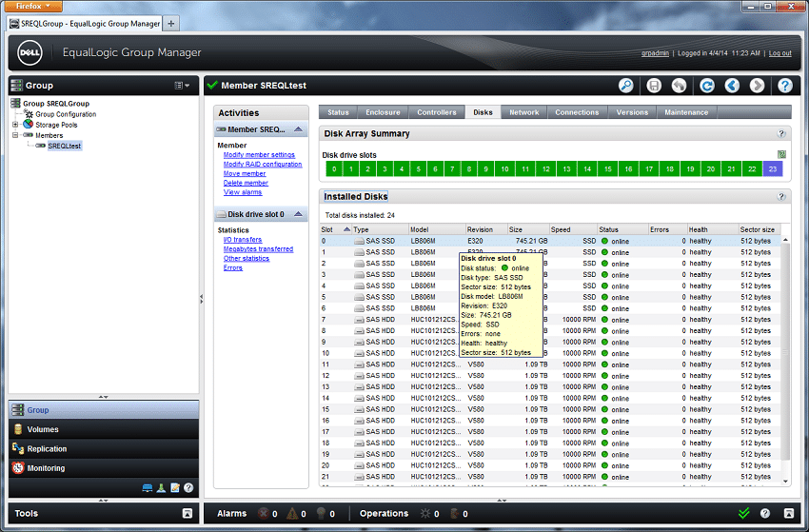Select disk drive slot 0 in the array
Image resolution: width=809 pixels, height=532 pixels.
click(334, 168)
